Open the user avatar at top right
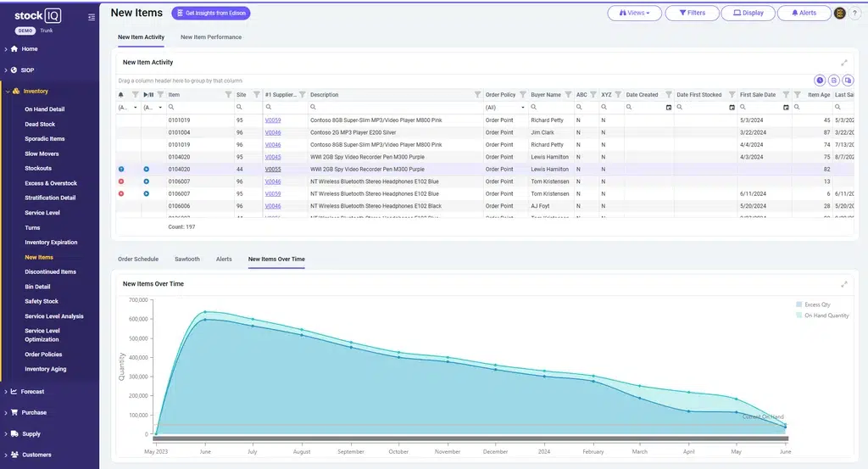Viewport: 868px width, 469px height. 840,13
